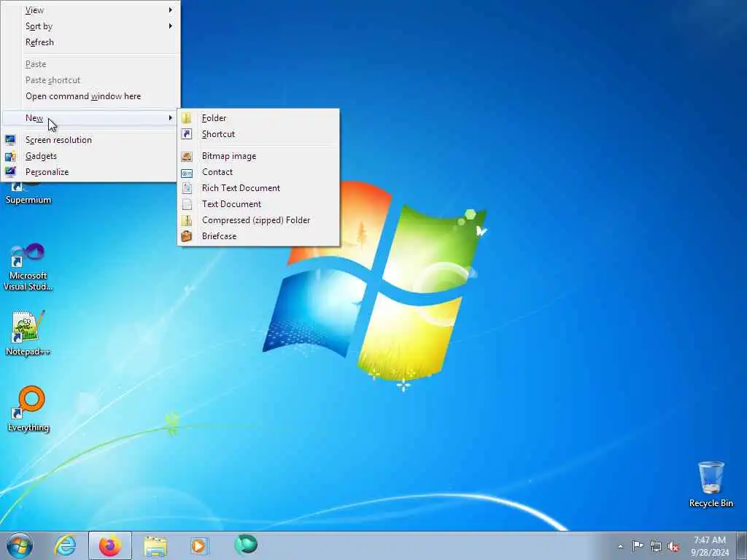The image size is (747, 560).
Task: Click the date 9/28/2024 in tray
Action: point(710,553)
